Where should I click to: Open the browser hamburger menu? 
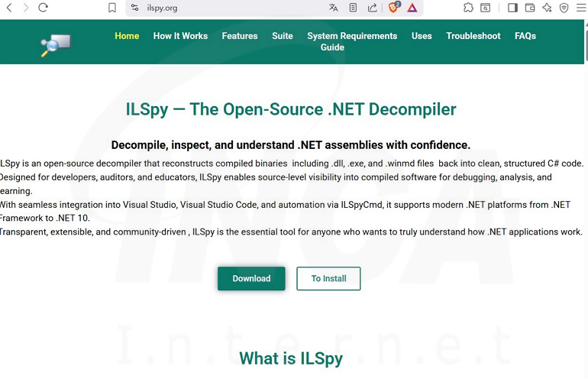tap(581, 8)
